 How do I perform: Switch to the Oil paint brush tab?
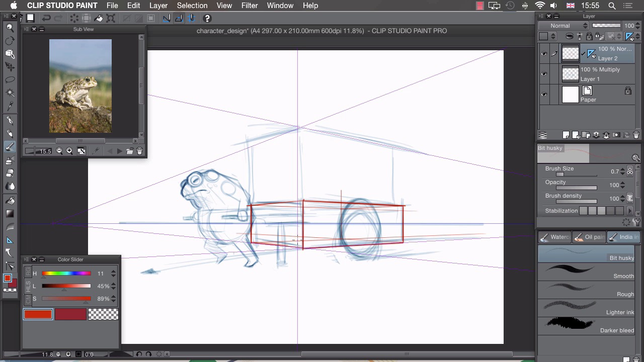[x=590, y=237]
